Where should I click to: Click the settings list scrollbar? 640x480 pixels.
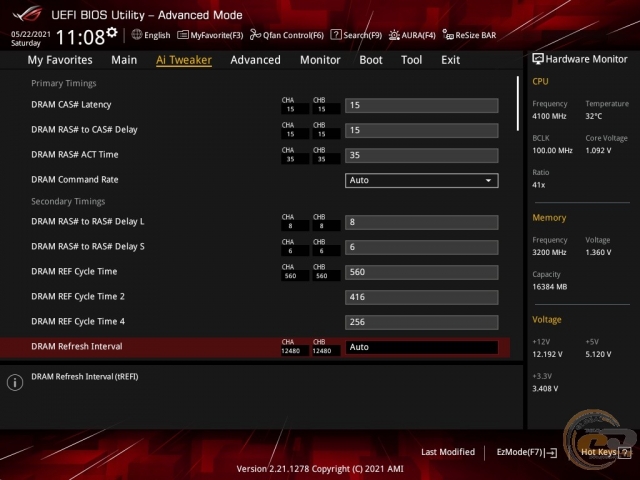518,103
